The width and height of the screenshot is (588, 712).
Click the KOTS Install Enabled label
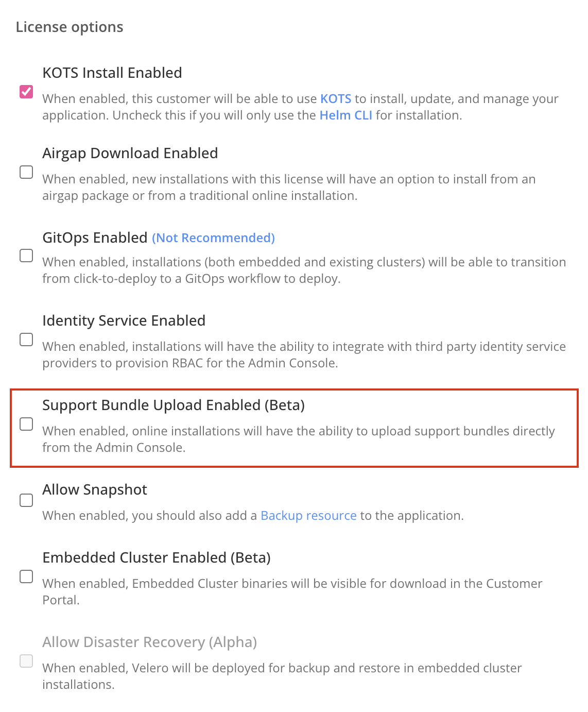click(112, 73)
